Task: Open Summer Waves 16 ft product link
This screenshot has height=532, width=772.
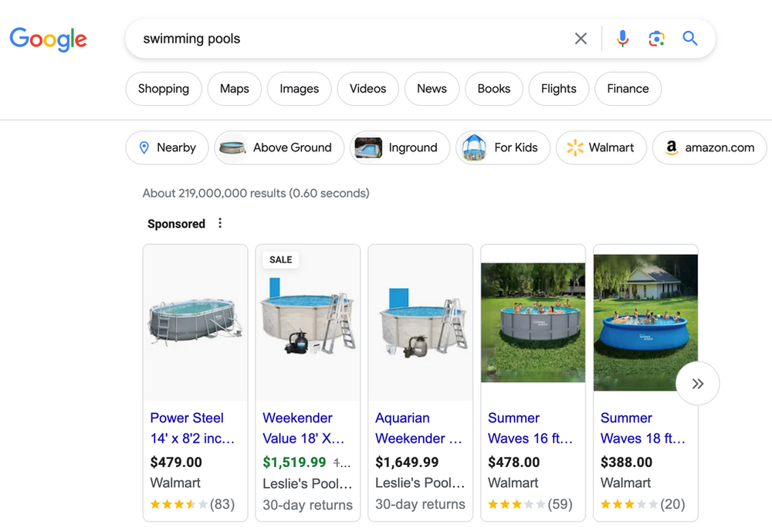Action: click(531, 428)
